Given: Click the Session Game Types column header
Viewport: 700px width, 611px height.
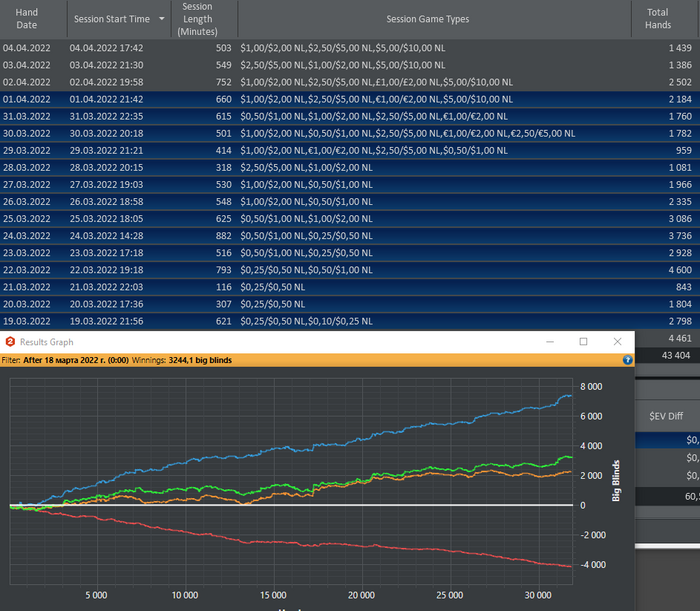Looking at the screenshot, I should 434,19.
